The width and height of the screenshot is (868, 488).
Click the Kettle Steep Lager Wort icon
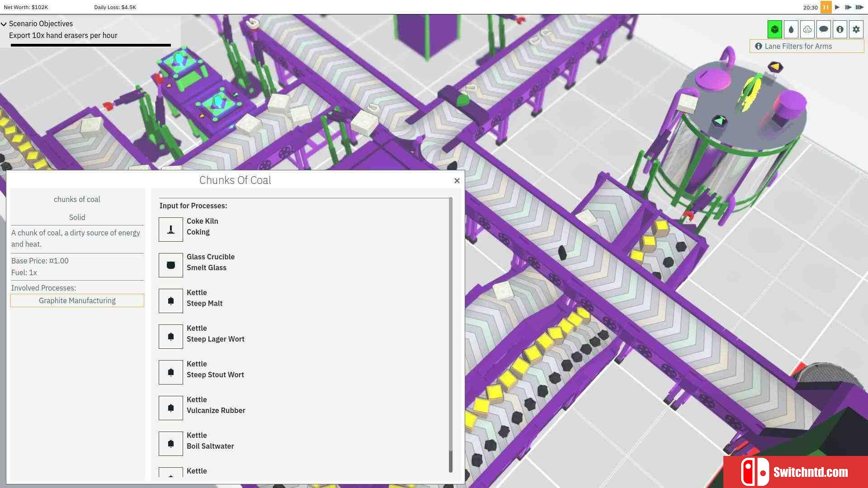click(x=171, y=337)
